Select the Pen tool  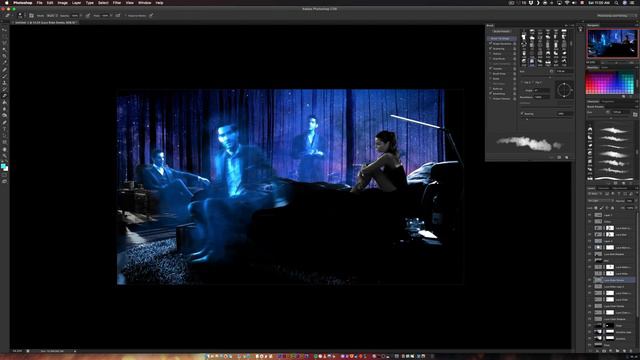click(x=4, y=122)
